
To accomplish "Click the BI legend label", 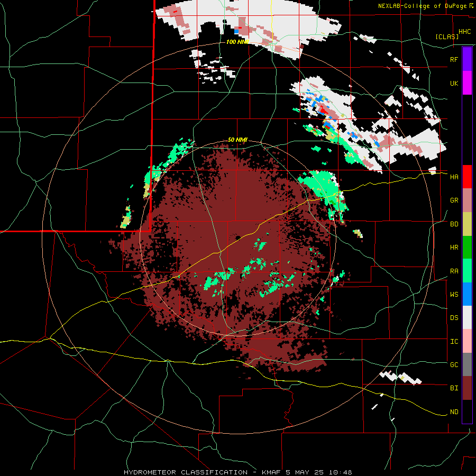I will (x=454, y=388).
